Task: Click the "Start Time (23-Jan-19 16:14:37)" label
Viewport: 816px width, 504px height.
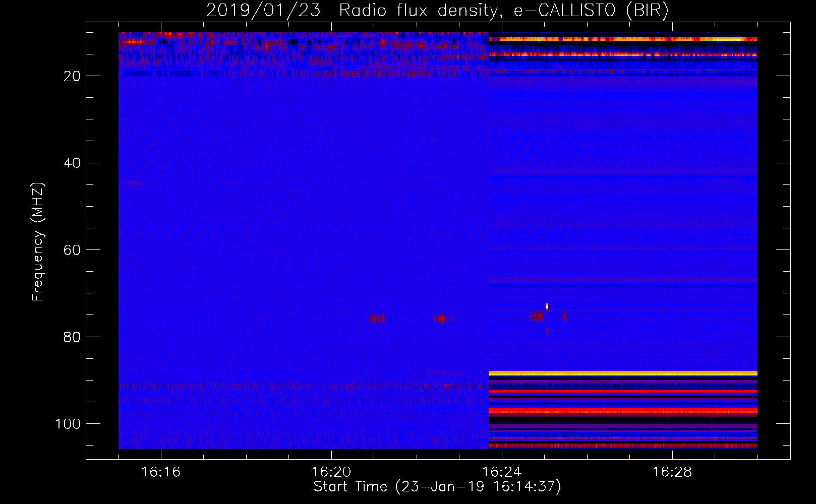Action: point(437,487)
